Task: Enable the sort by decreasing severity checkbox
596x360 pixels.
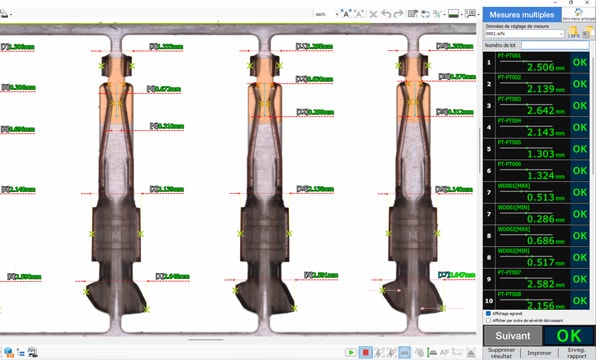Action: point(488,320)
